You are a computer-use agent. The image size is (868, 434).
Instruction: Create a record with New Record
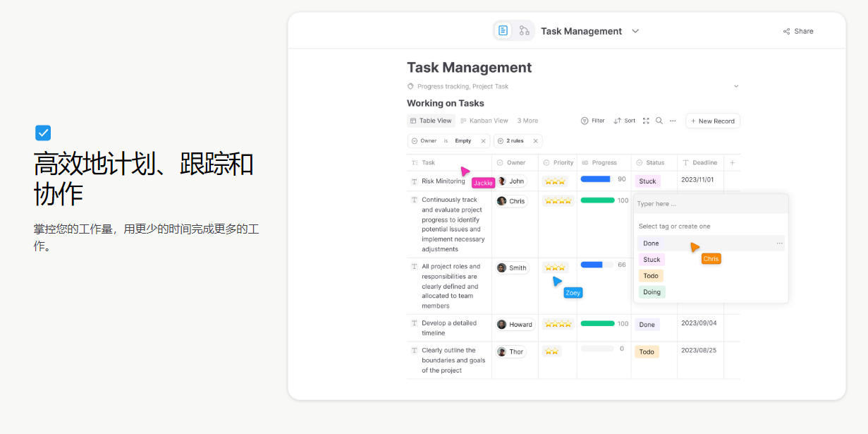(713, 121)
